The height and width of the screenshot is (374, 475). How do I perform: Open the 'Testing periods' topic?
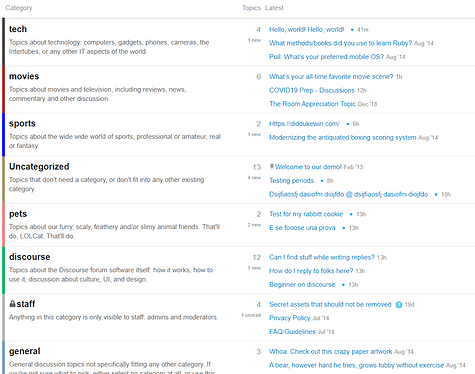[291, 181]
